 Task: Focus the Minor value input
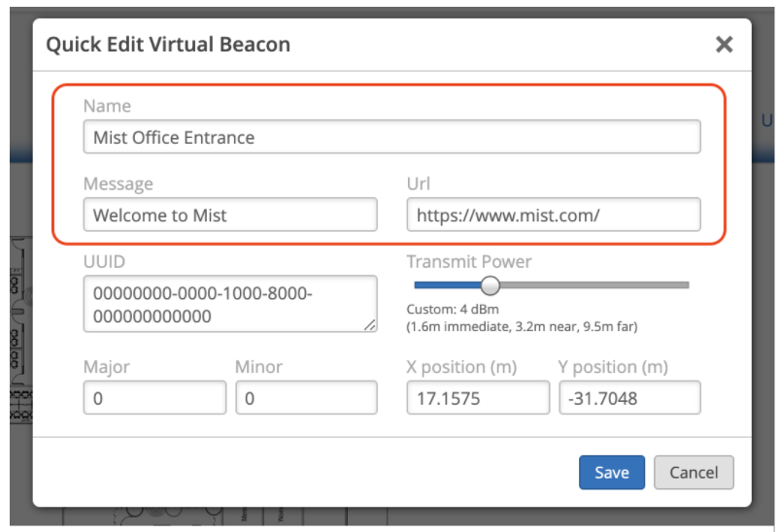306,398
